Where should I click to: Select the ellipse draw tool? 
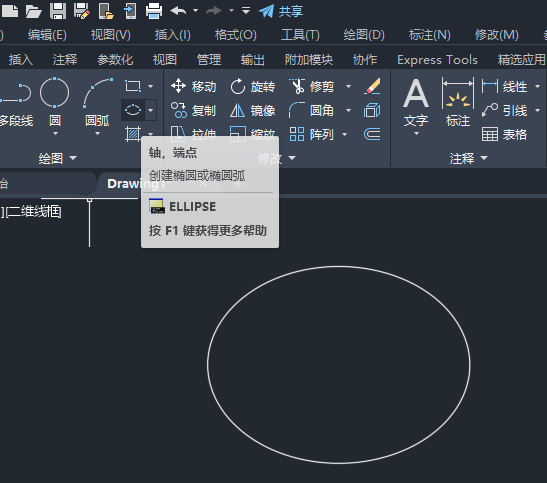tap(133, 110)
